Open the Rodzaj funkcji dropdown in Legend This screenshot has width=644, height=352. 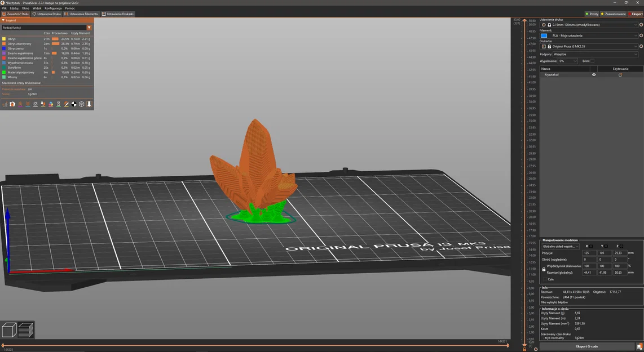pos(89,27)
